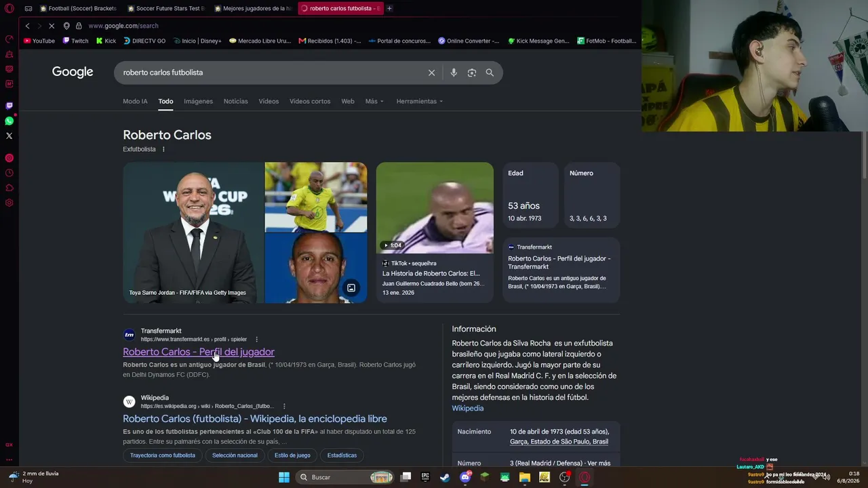Click the Selección nacional chip
Screen dimensions: 868x488
tap(235, 455)
